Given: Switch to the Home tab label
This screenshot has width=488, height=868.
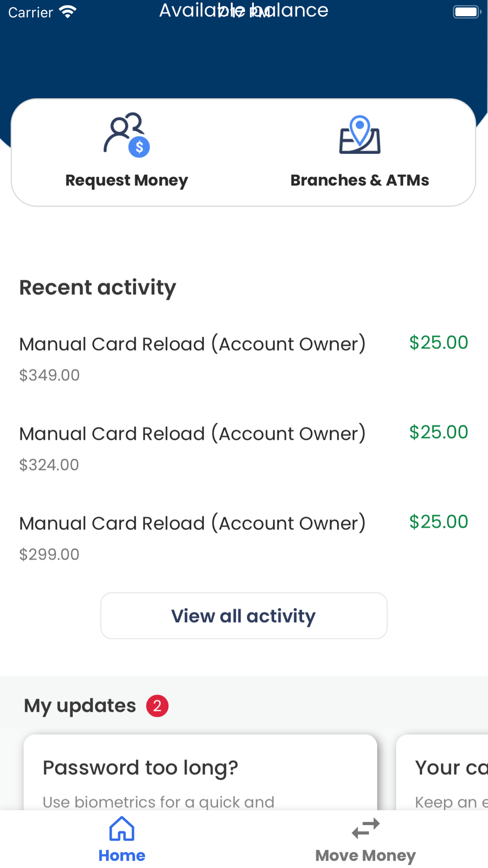Looking at the screenshot, I should click(122, 855).
